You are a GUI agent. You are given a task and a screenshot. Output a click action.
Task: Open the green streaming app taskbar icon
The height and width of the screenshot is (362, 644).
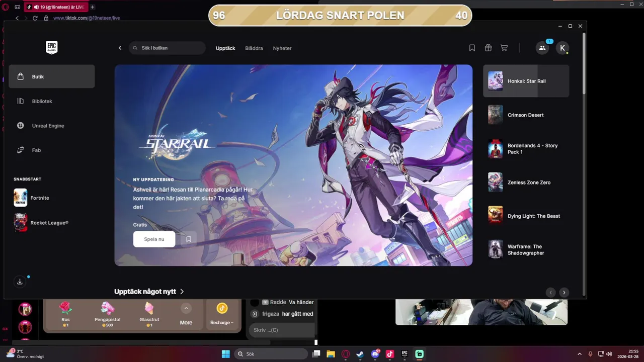[x=420, y=354]
